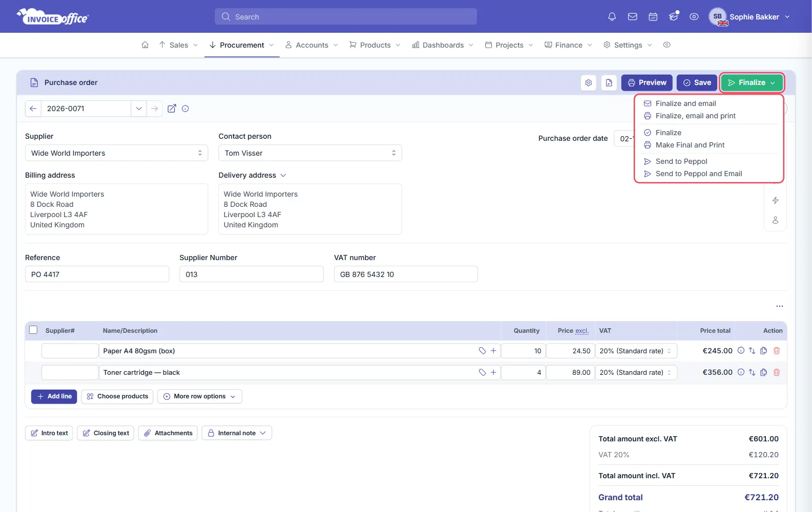The image size is (812, 512).
Task: Click reorder arrows on Toner cartridge row
Action: 752,372
